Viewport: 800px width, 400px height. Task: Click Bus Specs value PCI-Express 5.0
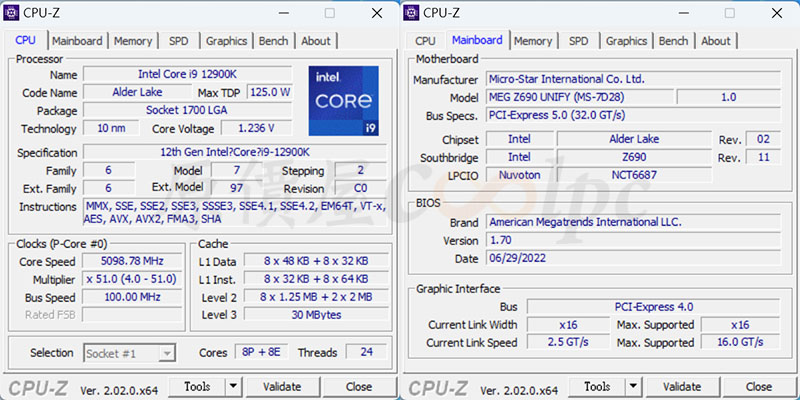(633, 115)
